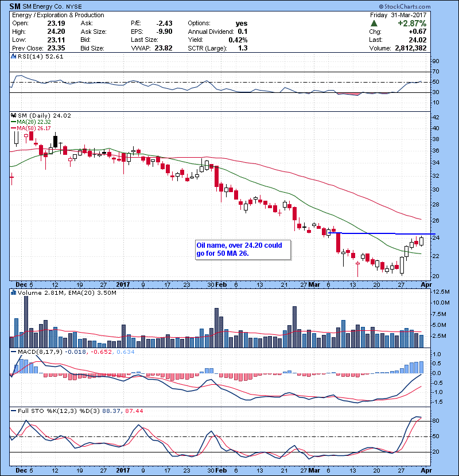Click the MACD signal value -0.652
The image size is (459, 476).
pos(100,352)
